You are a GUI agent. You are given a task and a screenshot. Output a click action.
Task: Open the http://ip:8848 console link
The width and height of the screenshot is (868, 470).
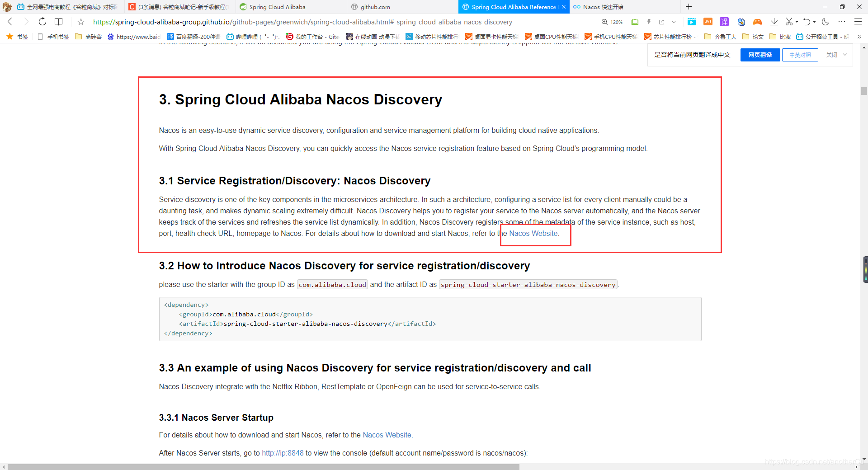point(283,453)
